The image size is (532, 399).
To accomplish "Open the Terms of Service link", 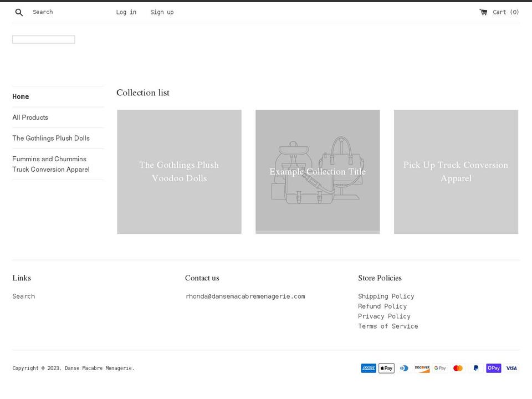I will 388,326.
